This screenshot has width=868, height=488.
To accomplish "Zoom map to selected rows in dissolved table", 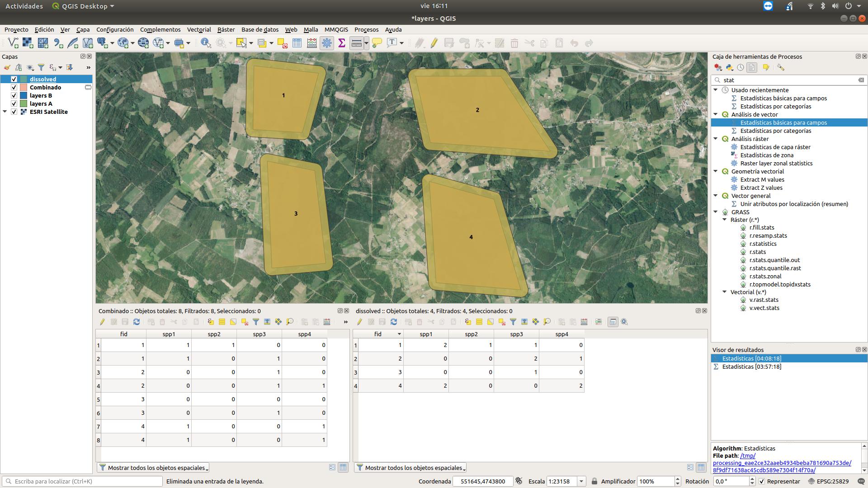I will coord(547,322).
